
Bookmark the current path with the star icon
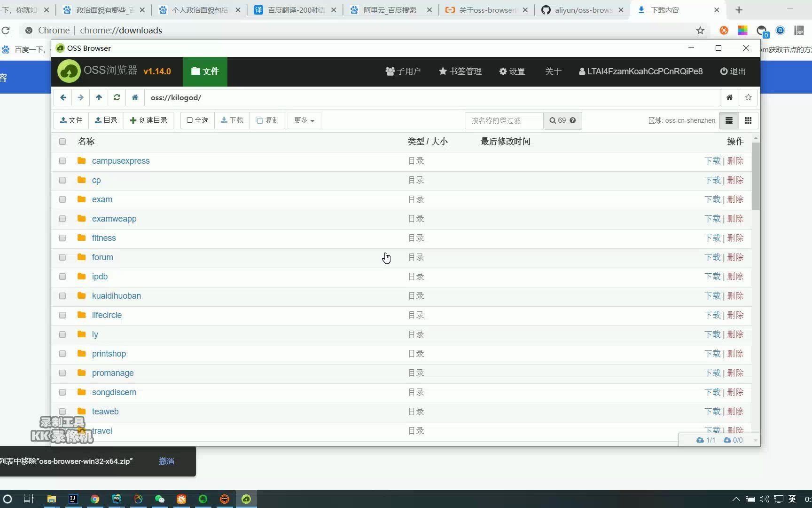tap(748, 97)
